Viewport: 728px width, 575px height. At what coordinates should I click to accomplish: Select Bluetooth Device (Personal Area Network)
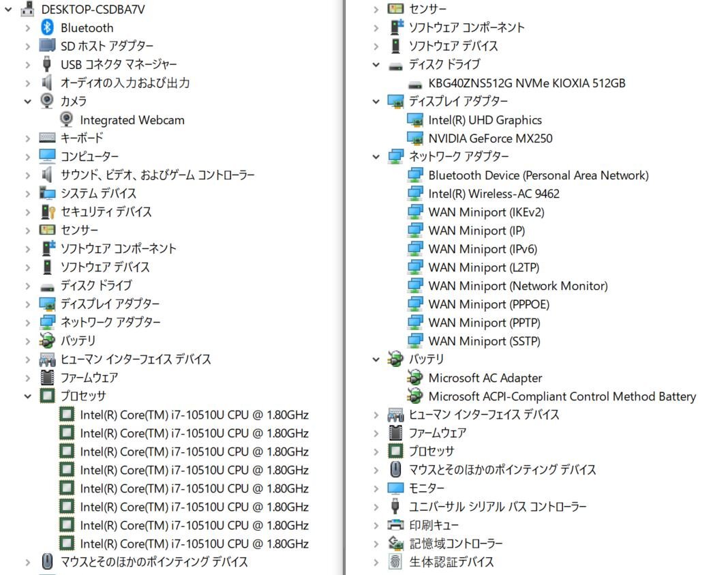coord(538,175)
